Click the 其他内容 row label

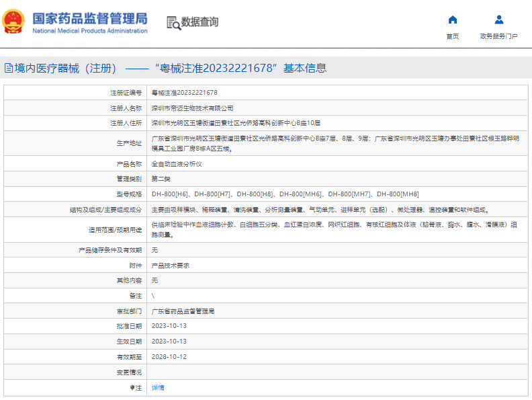129,280
